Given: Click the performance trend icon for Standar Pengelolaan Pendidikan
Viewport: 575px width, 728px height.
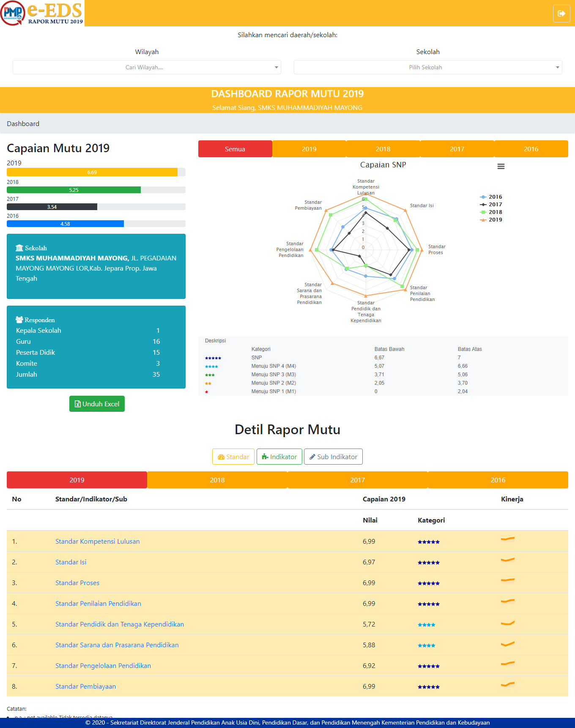Looking at the screenshot, I should click(x=508, y=663).
